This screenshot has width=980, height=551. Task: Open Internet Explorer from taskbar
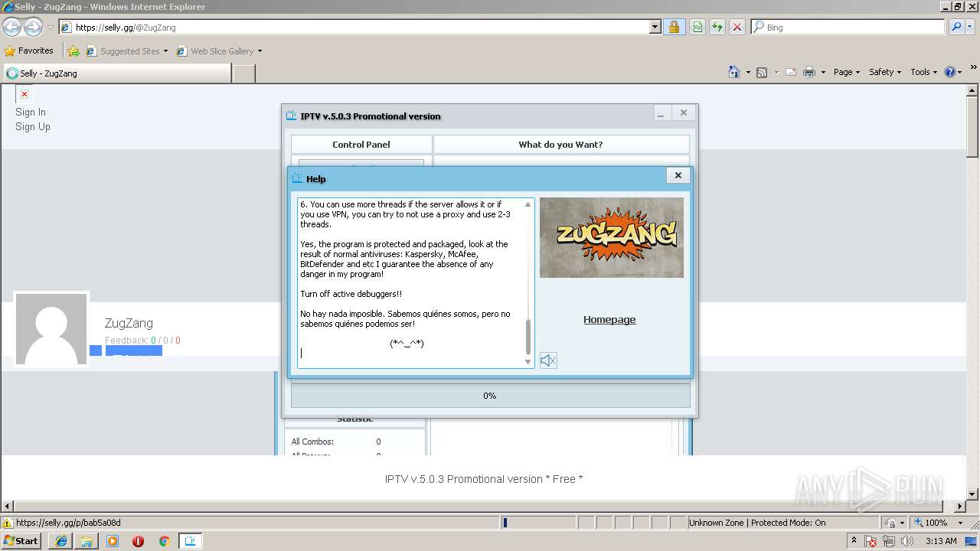coord(61,541)
